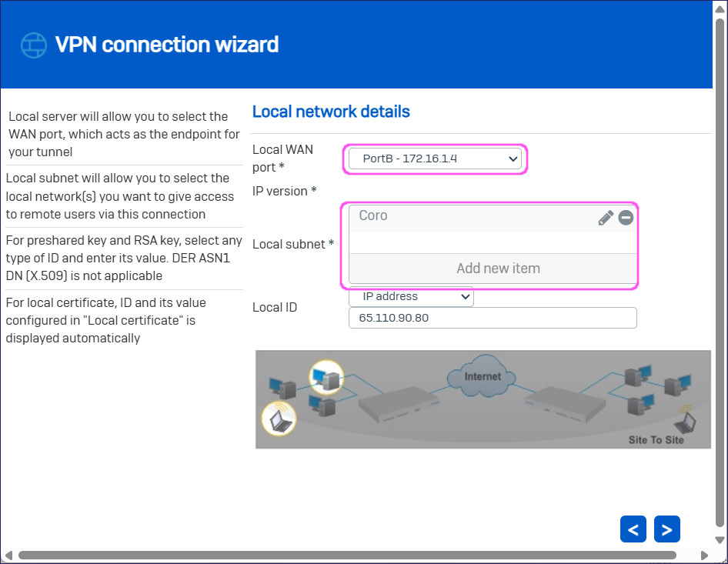Click the Local ID value field

(493, 318)
